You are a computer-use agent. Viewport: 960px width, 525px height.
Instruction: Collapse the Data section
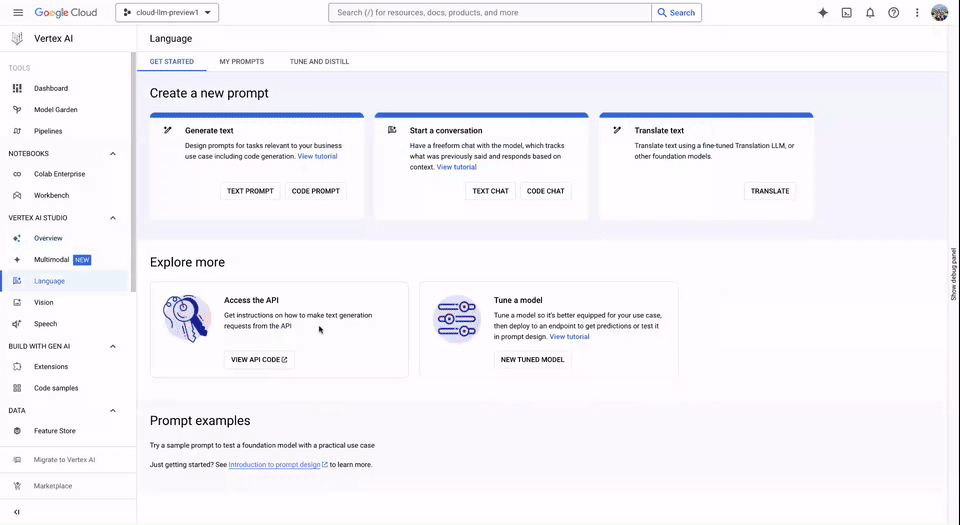pos(113,411)
